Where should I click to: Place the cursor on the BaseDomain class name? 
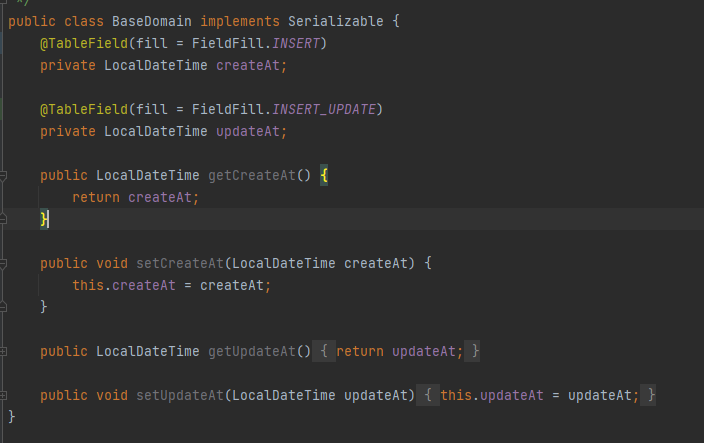[x=152, y=21]
